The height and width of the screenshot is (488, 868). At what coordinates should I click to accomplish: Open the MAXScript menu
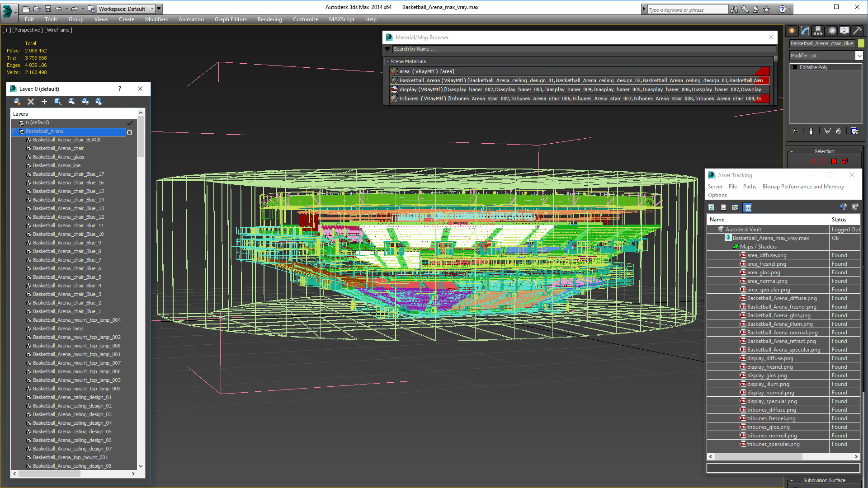[x=342, y=19]
